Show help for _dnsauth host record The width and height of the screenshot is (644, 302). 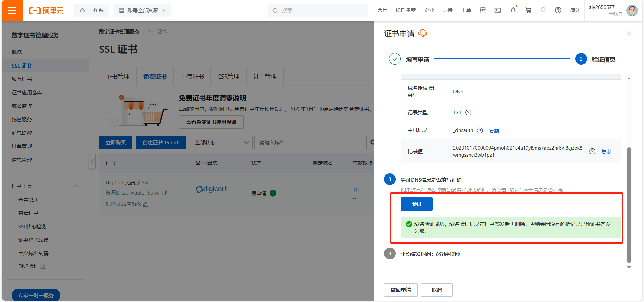pyautogui.click(x=480, y=130)
